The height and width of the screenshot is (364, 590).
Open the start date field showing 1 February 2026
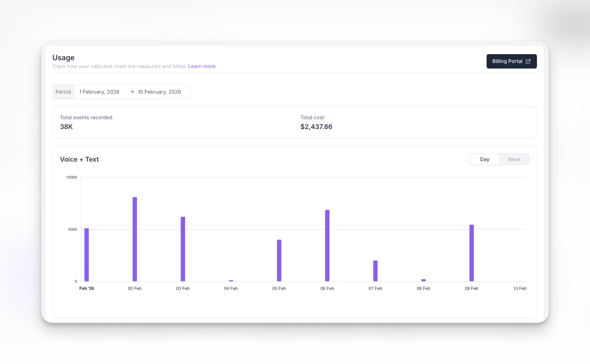click(x=99, y=92)
